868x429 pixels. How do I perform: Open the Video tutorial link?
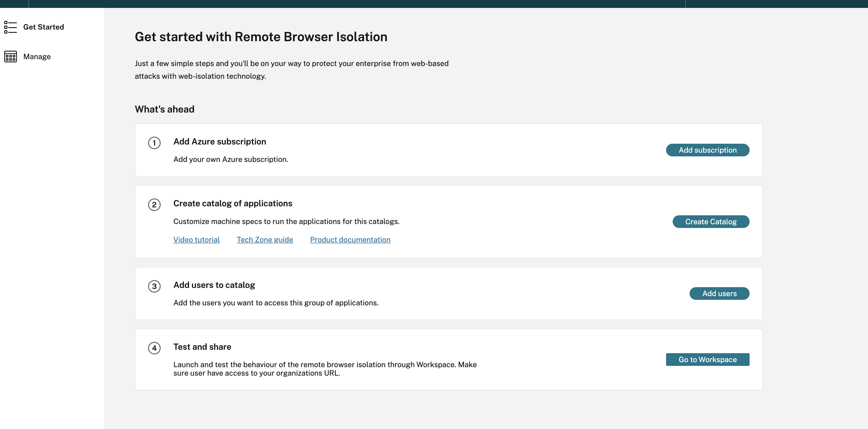click(196, 240)
